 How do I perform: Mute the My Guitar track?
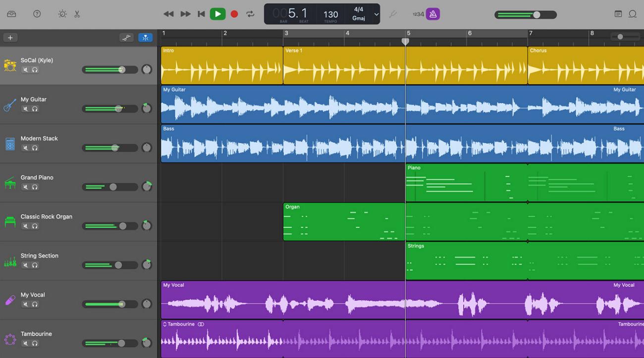click(25, 109)
